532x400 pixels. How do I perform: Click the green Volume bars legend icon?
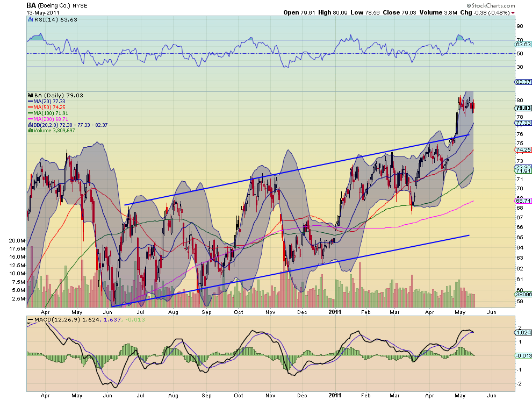pos(30,131)
